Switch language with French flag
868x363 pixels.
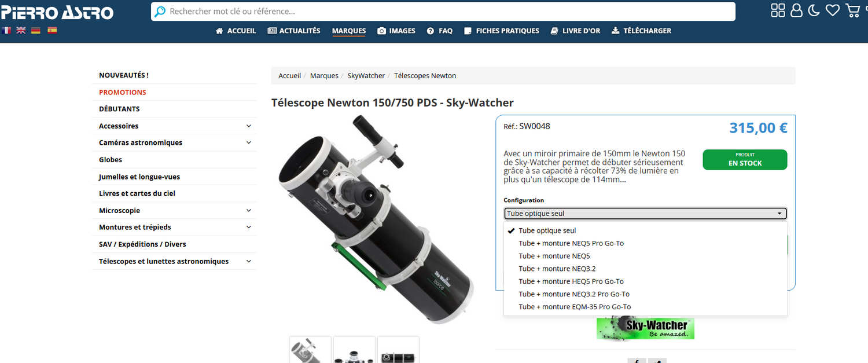tap(6, 31)
